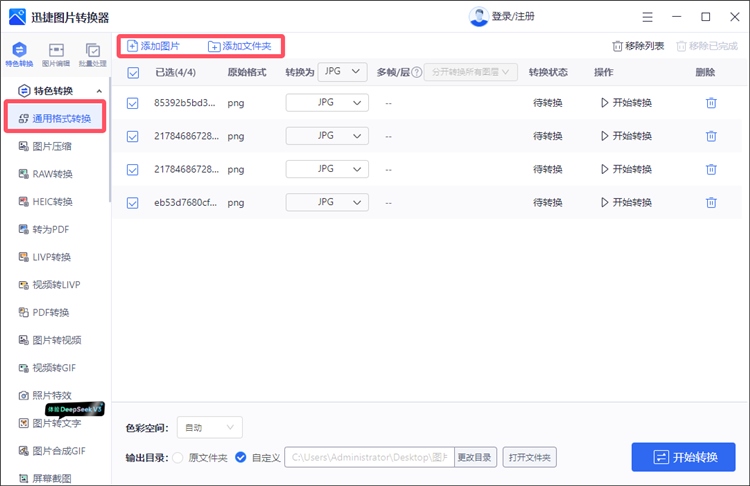Open the 色彩空间 自动 dropdown
This screenshot has height=486, width=750.
(x=210, y=427)
